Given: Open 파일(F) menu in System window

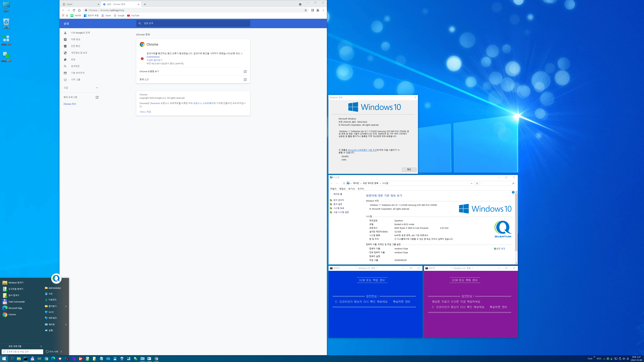Looking at the screenshot, I should (333, 189).
